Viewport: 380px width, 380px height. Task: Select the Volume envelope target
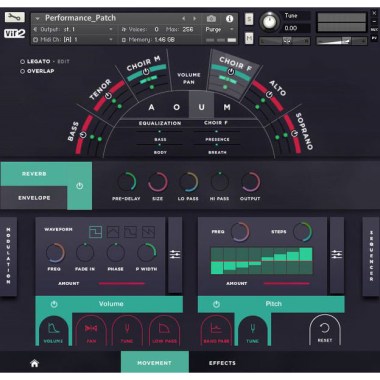pos(53,330)
